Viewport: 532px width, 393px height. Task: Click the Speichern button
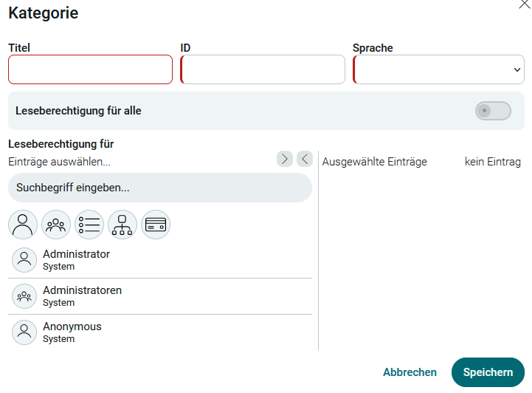488,372
